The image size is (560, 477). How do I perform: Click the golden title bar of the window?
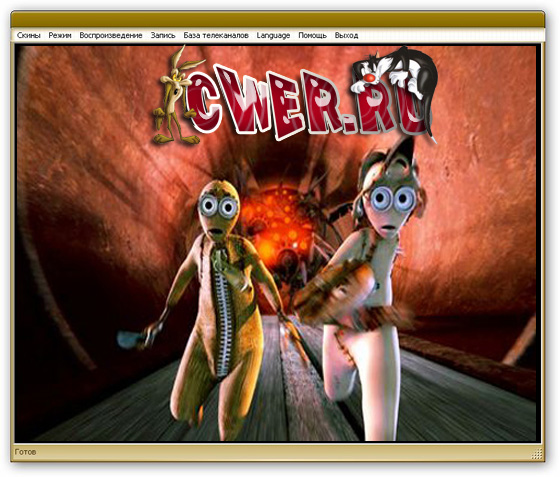[x=278, y=20]
